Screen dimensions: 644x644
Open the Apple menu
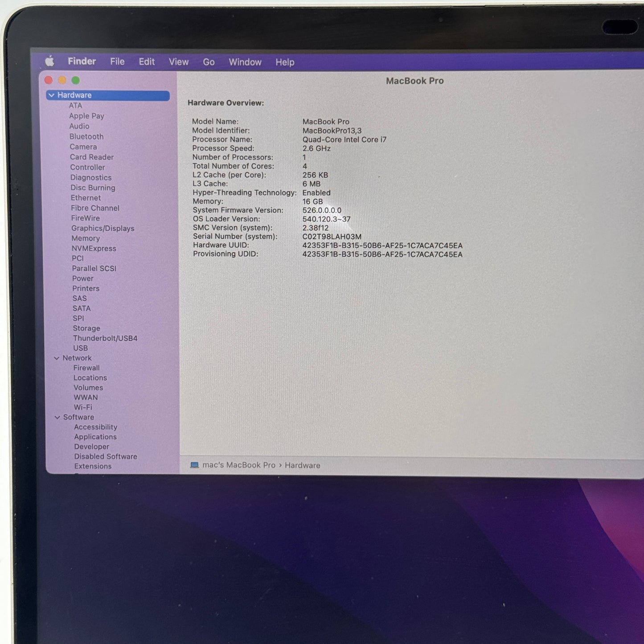pyautogui.click(x=50, y=61)
